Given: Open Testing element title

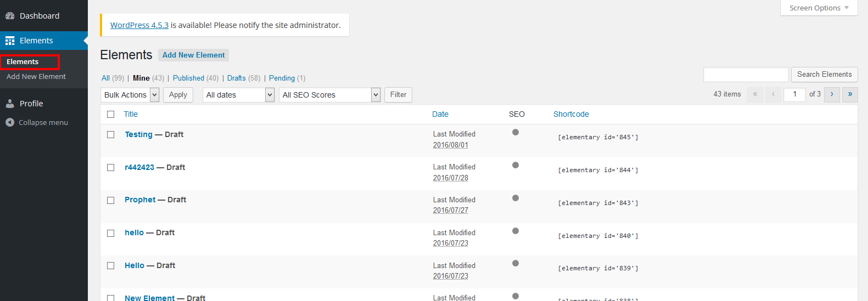Looking at the screenshot, I should click(x=138, y=134).
